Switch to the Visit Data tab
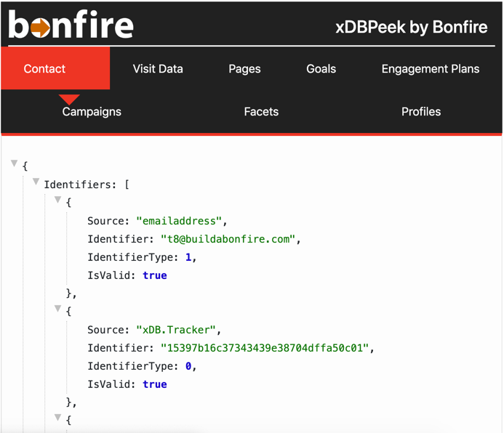This screenshot has height=433, width=504. (x=158, y=69)
